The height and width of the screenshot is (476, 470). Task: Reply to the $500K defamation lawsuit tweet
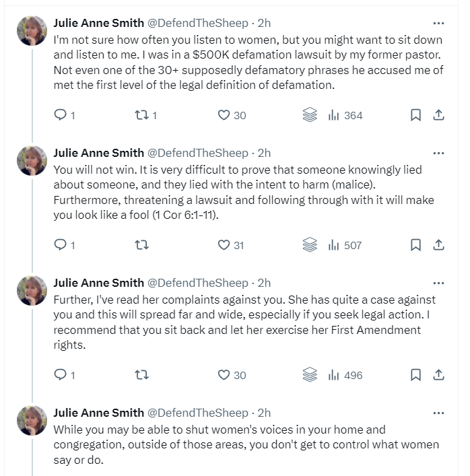(61, 115)
